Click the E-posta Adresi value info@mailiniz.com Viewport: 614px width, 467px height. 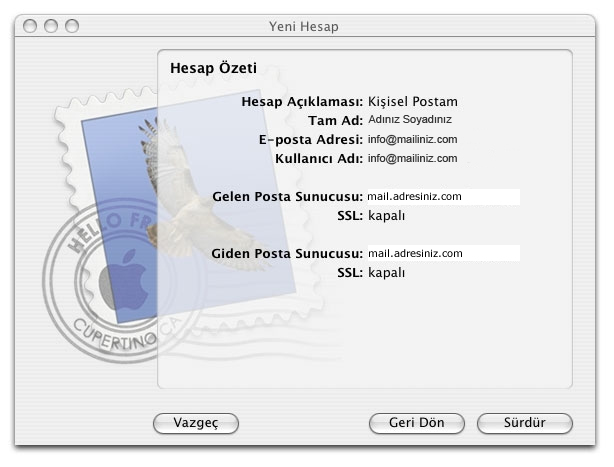coord(412,139)
